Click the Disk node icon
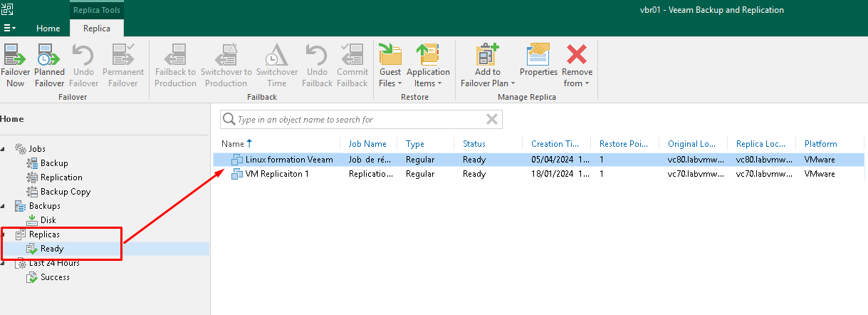The height and width of the screenshot is (315, 868). tap(31, 220)
